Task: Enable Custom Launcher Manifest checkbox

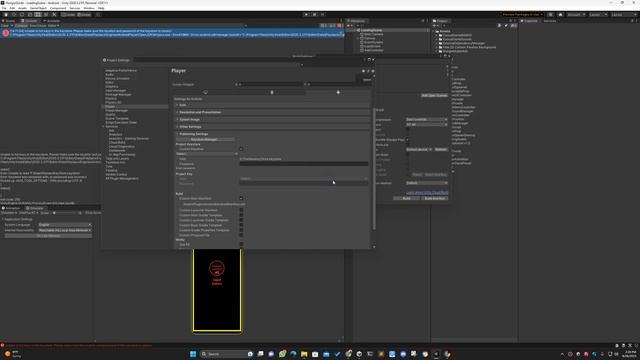Action: [x=241, y=210]
